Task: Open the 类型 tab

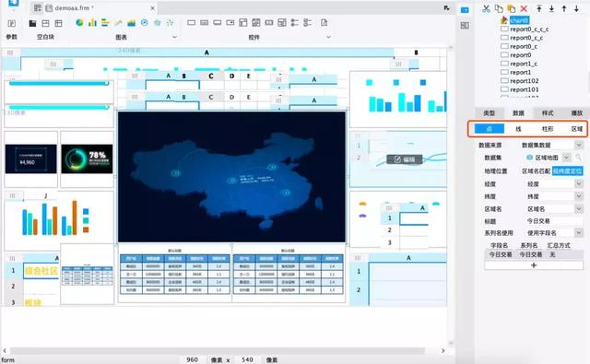Action: 490,112
